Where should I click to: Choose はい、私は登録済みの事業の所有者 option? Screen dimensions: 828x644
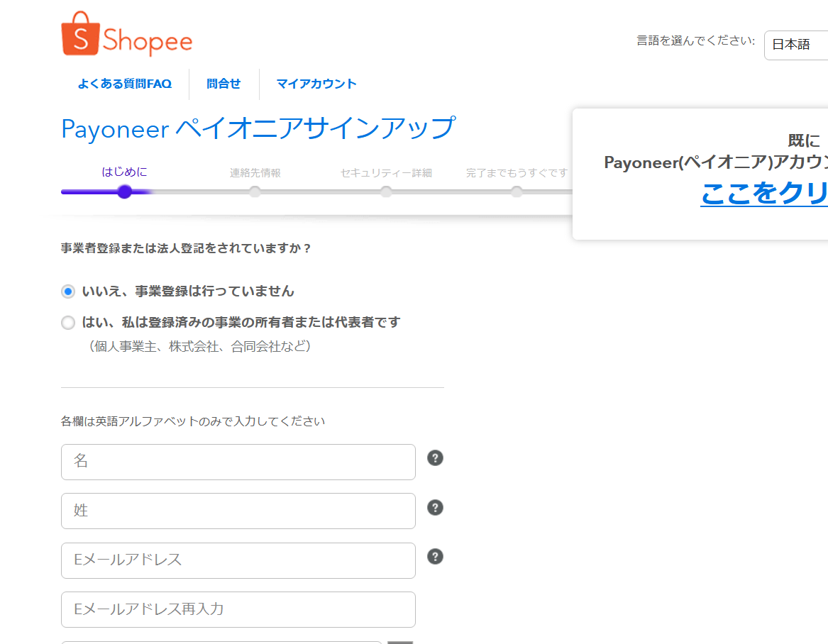(67, 322)
